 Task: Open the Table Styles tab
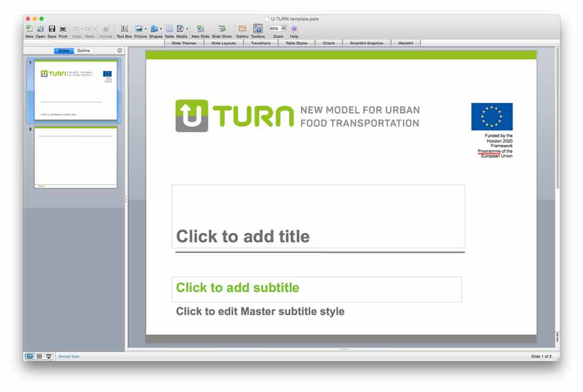[x=296, y=43]
